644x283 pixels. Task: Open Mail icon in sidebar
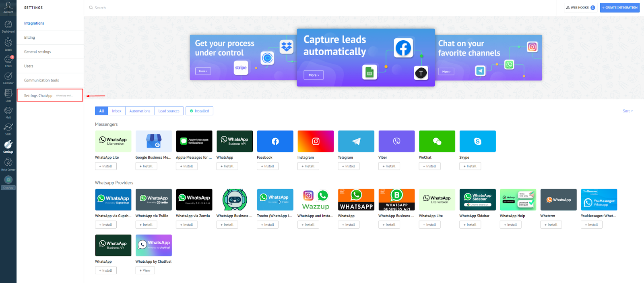tap(8, 112)
